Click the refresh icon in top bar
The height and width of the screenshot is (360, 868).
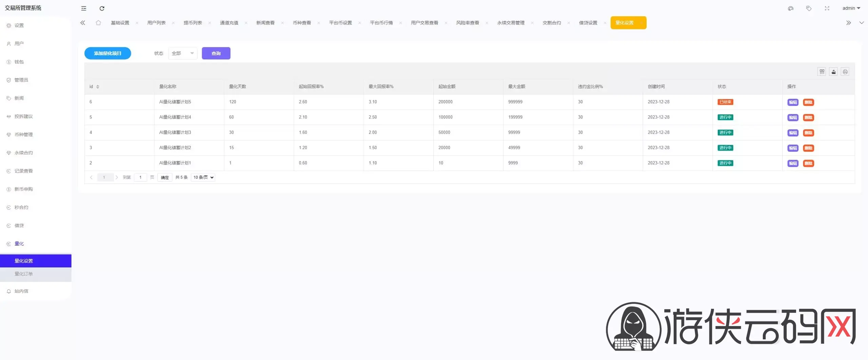pos(102,8)
